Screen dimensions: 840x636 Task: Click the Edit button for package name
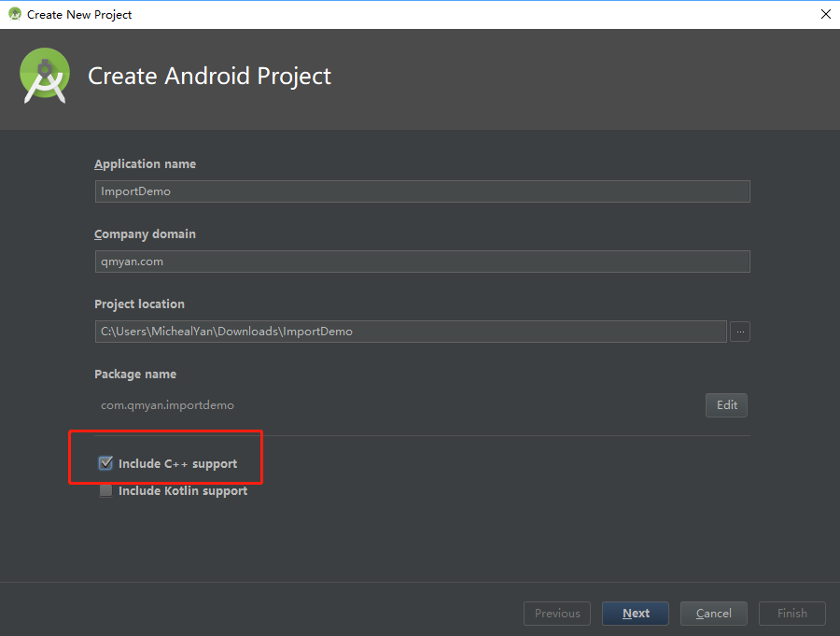tap(726, 404)
